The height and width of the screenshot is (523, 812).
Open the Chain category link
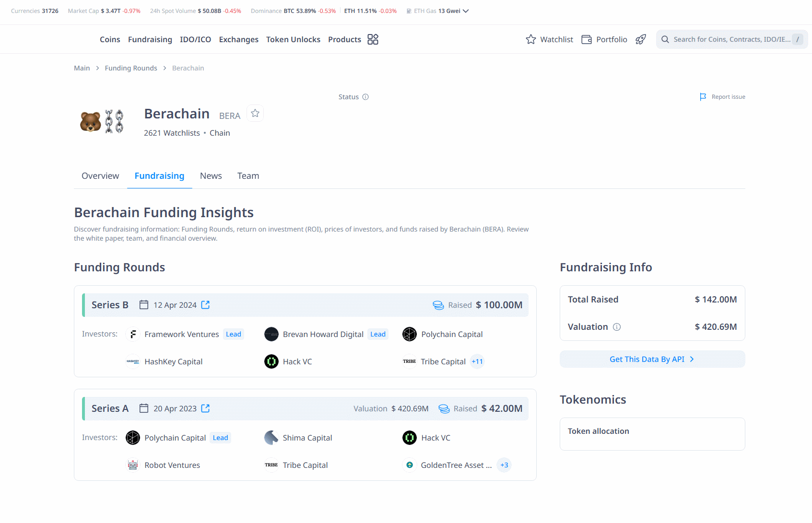click(220, 133)
